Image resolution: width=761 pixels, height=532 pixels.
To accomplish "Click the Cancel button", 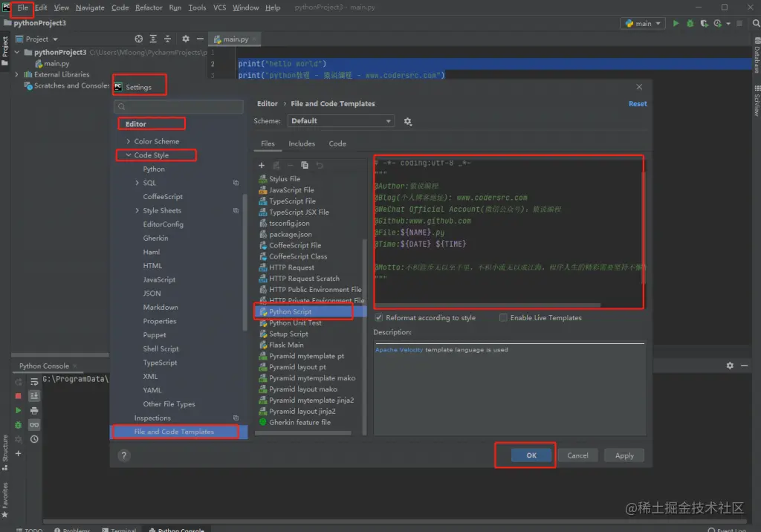I will point(577,455).
